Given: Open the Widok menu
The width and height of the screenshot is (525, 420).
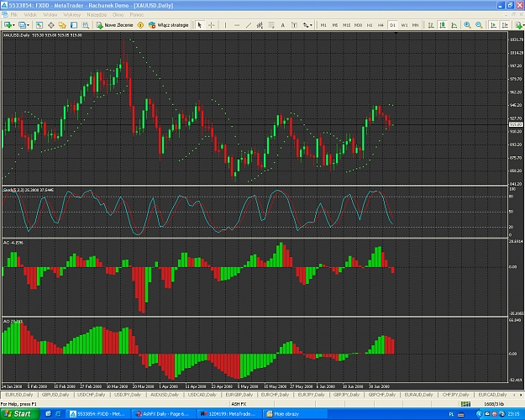Looking at the screenshot, I should coord(30,15).
